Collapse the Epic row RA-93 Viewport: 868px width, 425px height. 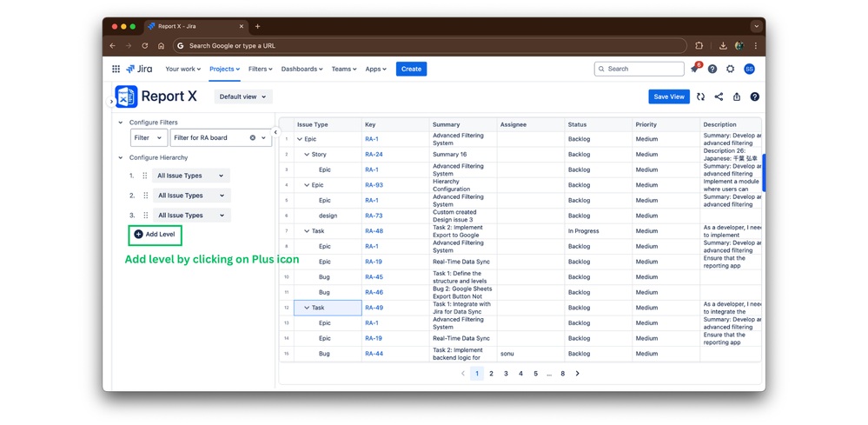pos(307,185)
